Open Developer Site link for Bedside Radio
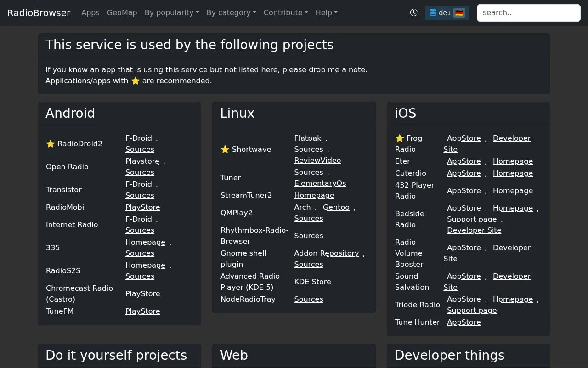The height and width of the screenshot is (368, 588). coord(474,230)
